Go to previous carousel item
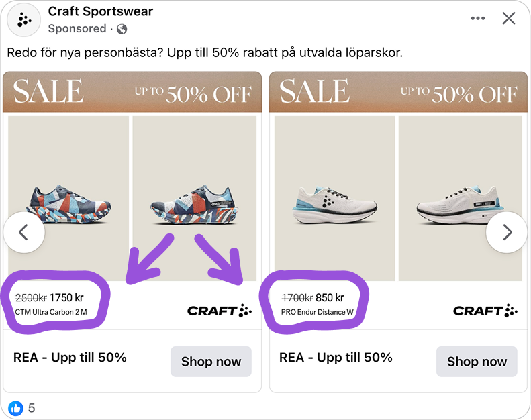This screenshot has height=420, width=531. 23,232
